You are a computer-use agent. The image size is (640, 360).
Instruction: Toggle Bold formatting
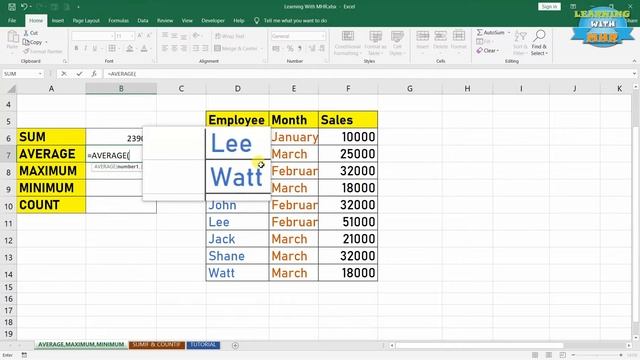point(76,49)
